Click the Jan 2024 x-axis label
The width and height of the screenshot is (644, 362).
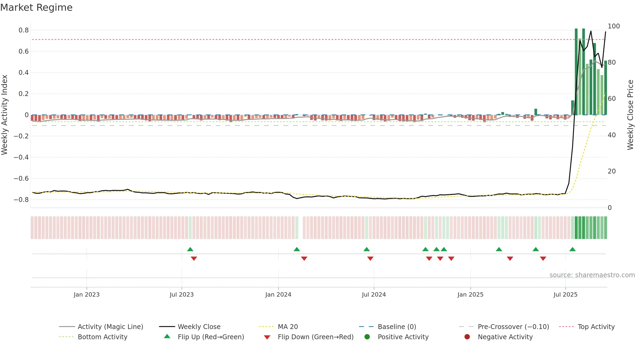click(x=278, y=295)
